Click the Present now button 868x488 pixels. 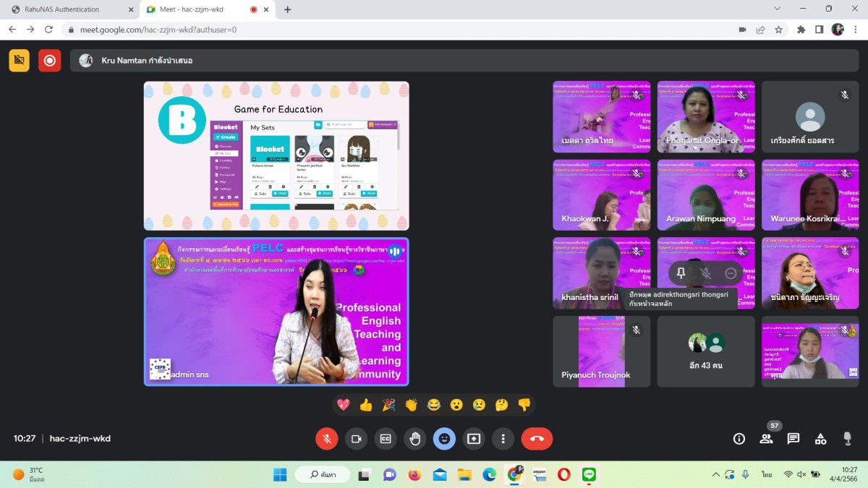click(x=473, y=438)
